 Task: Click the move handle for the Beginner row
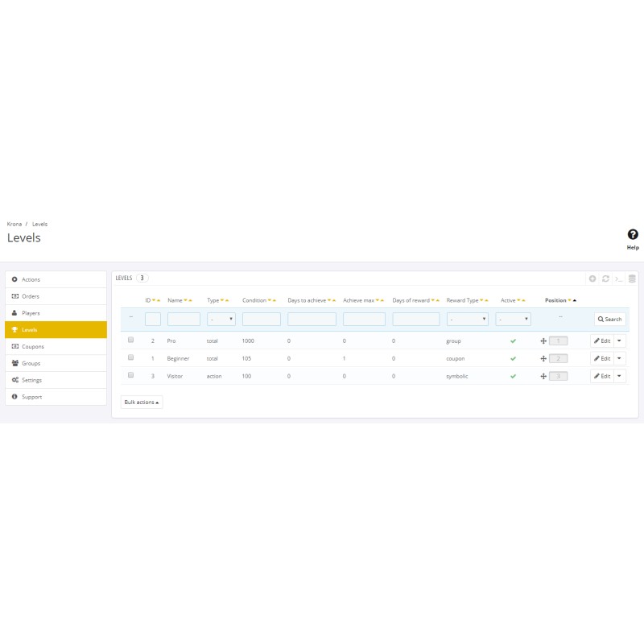(543, 358)
